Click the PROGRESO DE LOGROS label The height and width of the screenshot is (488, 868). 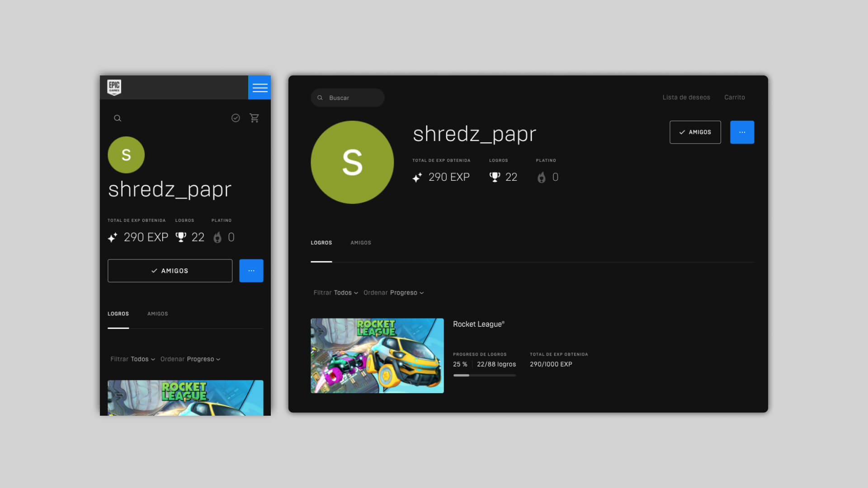[x=480, y=354]
